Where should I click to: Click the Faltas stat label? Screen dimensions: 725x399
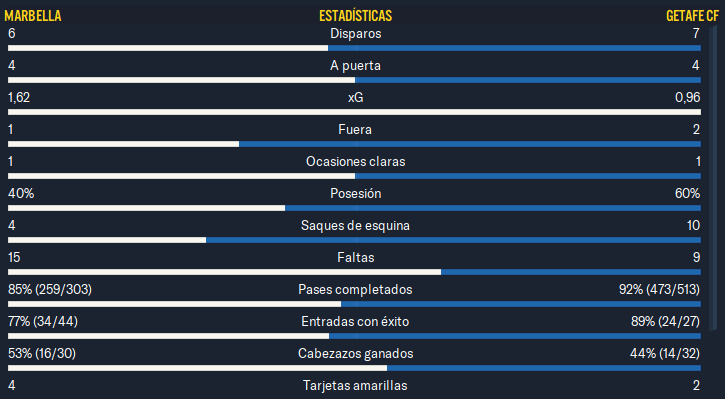pos(356,258)
